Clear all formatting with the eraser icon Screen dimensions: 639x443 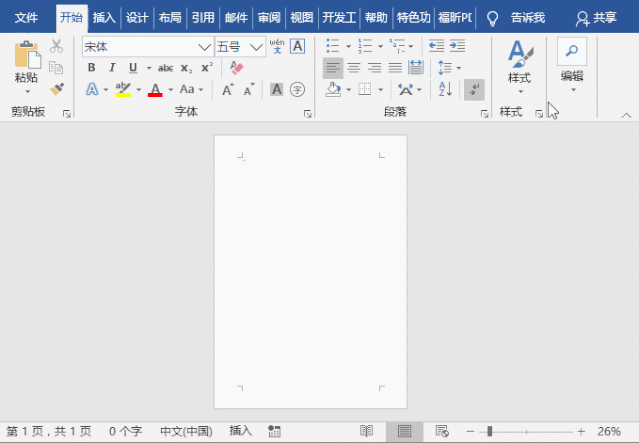tap(236, 68)
